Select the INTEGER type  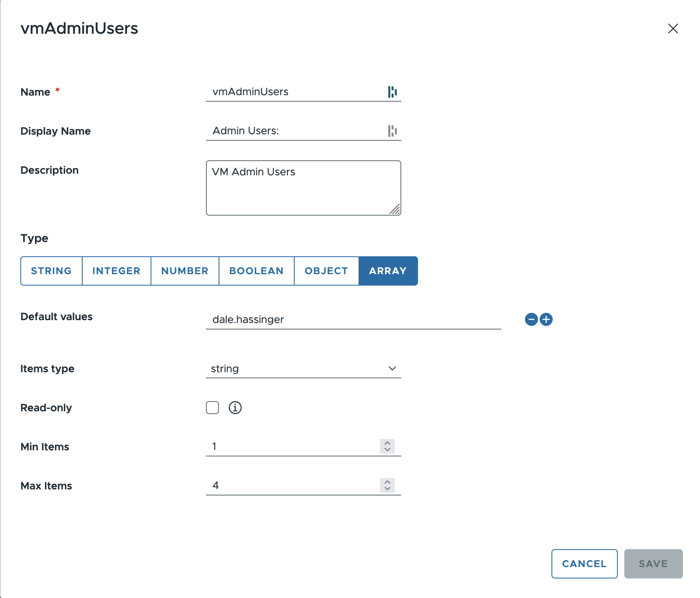(116, 271)
